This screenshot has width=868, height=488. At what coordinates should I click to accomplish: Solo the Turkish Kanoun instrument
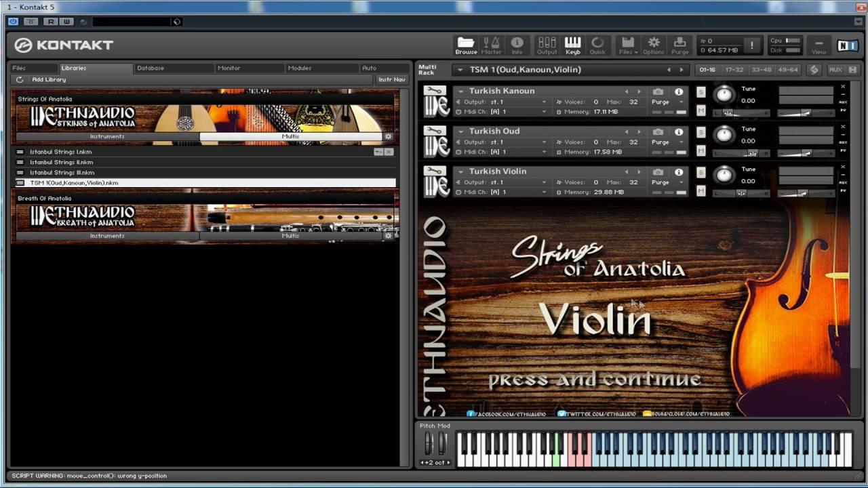pyautogui.click(x=701, y=91)
